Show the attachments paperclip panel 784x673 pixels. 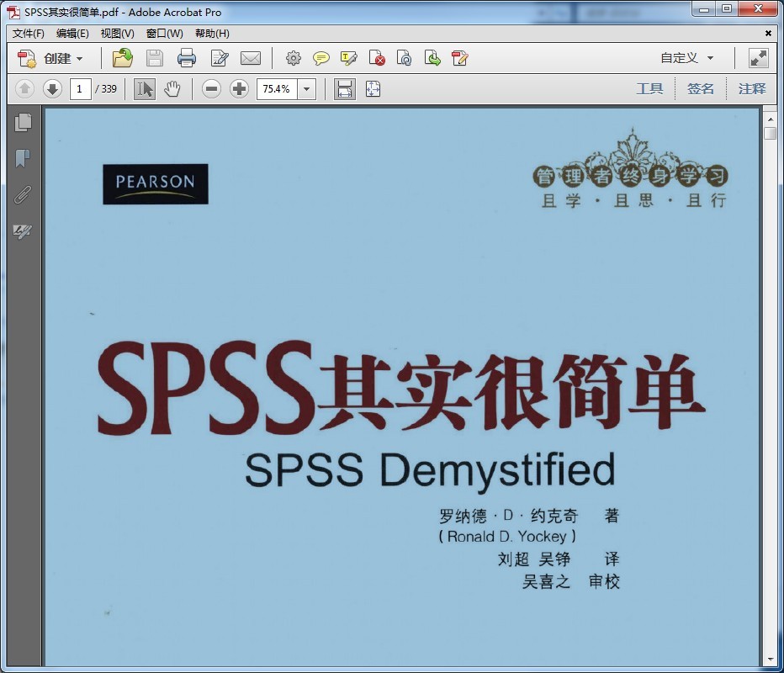click(x=23, y=195)
